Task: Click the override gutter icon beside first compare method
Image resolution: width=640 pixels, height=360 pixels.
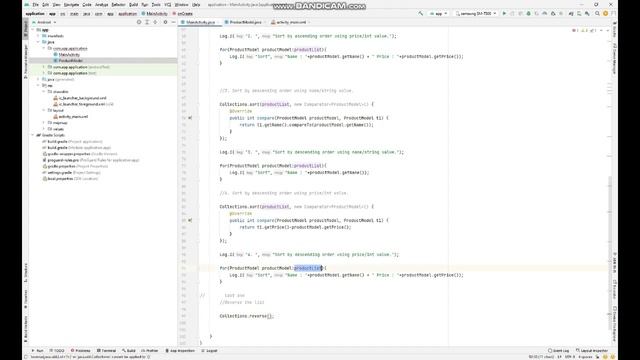Action: tap(190, 118)
